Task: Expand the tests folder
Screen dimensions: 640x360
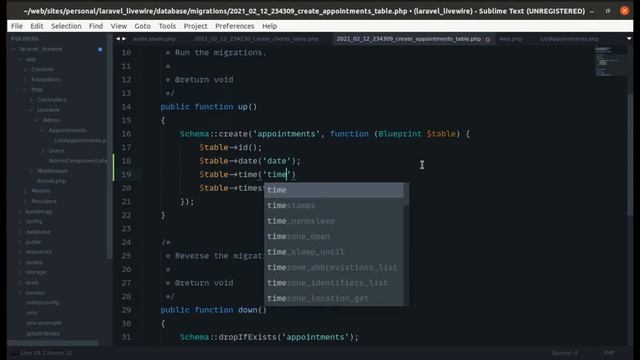Action: tap(20, 282)
